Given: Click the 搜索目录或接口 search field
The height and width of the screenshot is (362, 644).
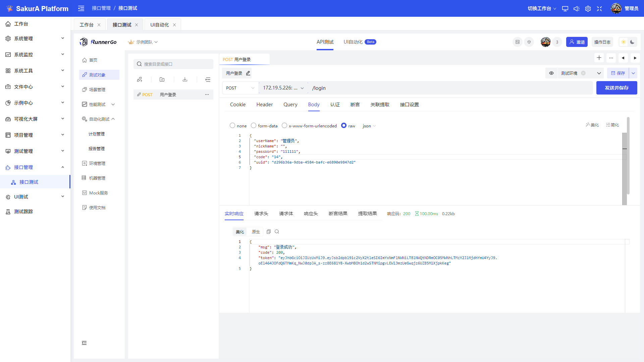Looking at the screenshot, I should 173,64.
